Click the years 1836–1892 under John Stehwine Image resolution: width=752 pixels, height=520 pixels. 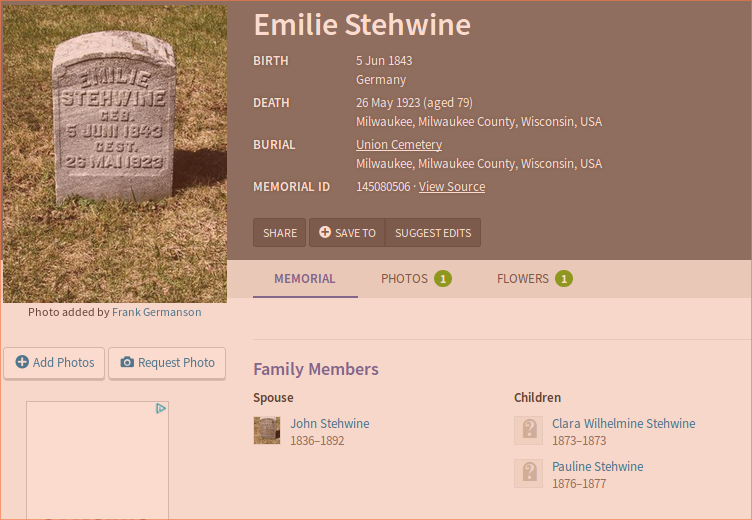(317, 441)
